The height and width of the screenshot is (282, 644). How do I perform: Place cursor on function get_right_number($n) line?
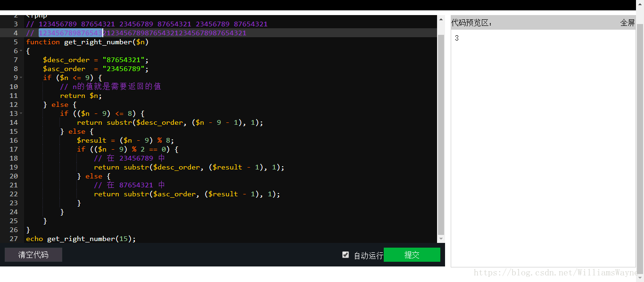88,42
